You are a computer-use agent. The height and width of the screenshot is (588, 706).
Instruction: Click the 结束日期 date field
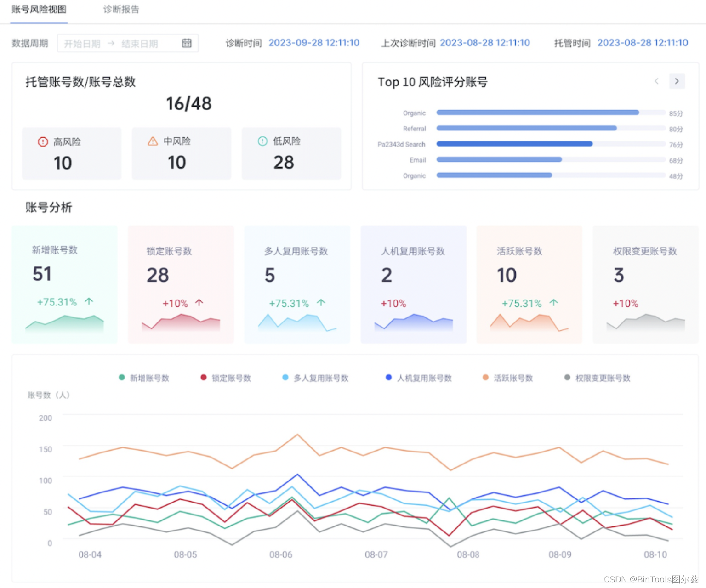(x=139, y=44)
